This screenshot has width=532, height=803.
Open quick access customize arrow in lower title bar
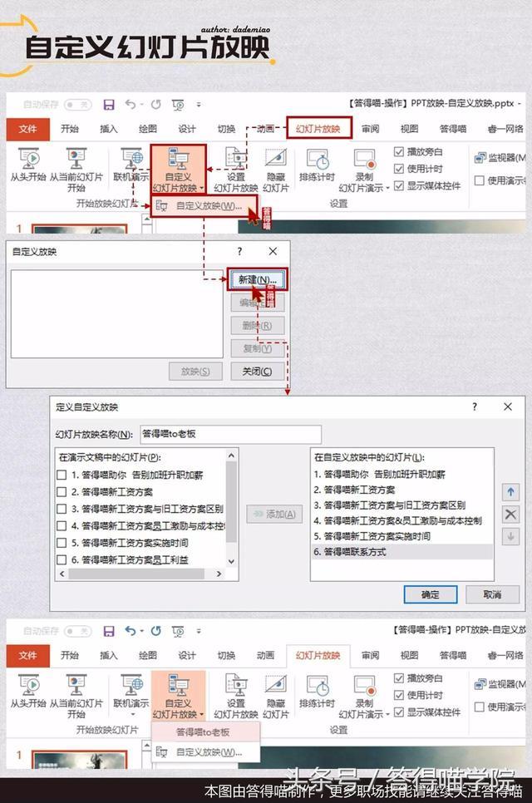[x=199, y=631]
